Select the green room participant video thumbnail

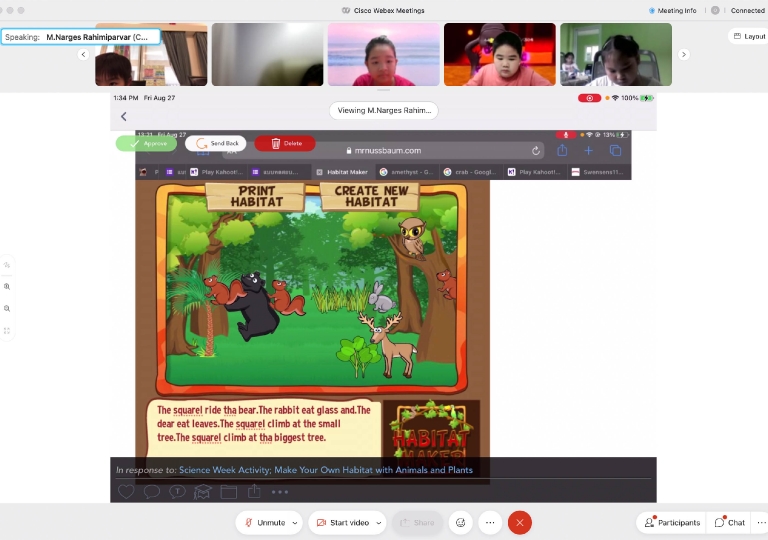pos(616,54)
